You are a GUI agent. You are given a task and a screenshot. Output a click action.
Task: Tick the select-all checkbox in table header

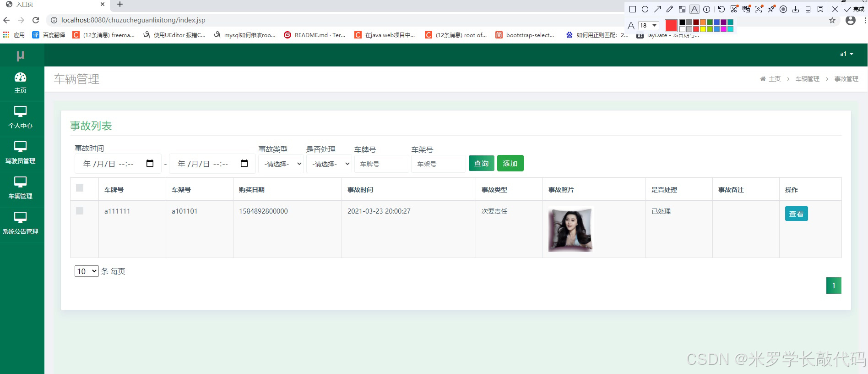point(80,188)
